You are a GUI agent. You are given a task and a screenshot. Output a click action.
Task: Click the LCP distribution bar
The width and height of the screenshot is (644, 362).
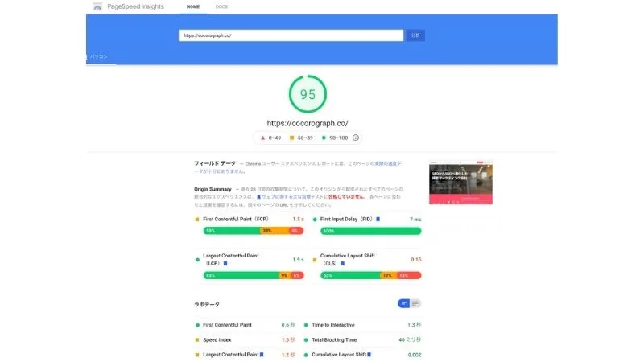254,275
